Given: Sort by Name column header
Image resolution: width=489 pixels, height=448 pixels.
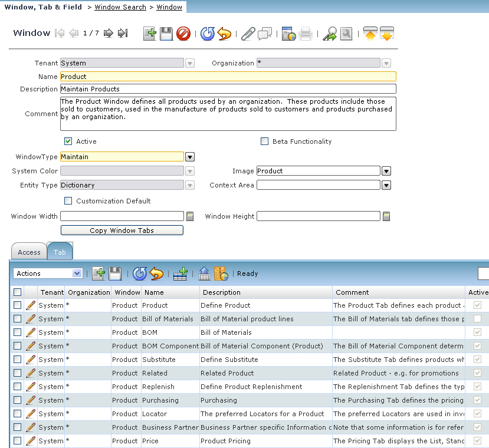Looking at the screenshot, I should 170,292.
